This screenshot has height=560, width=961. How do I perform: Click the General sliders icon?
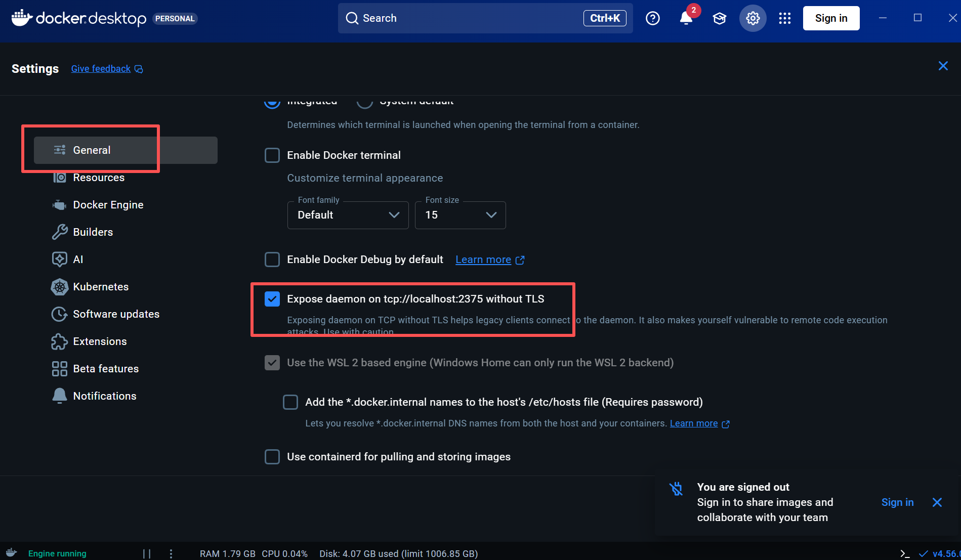60,150
